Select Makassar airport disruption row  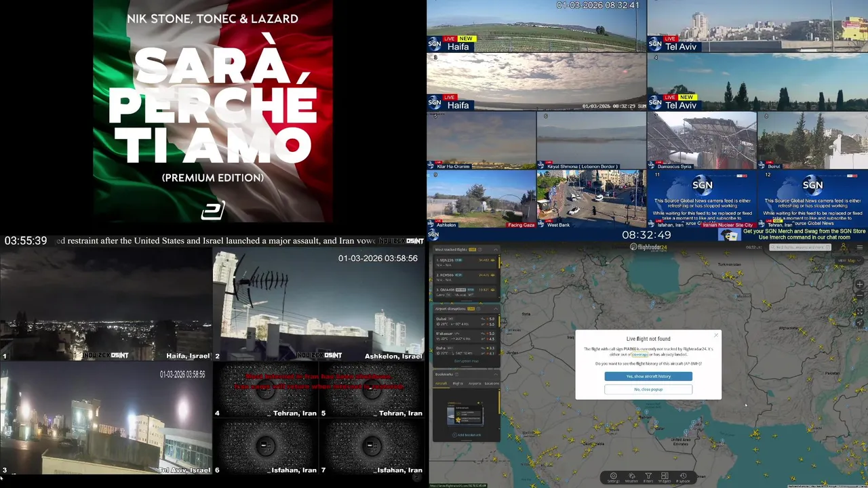click(x=465, y=336)
